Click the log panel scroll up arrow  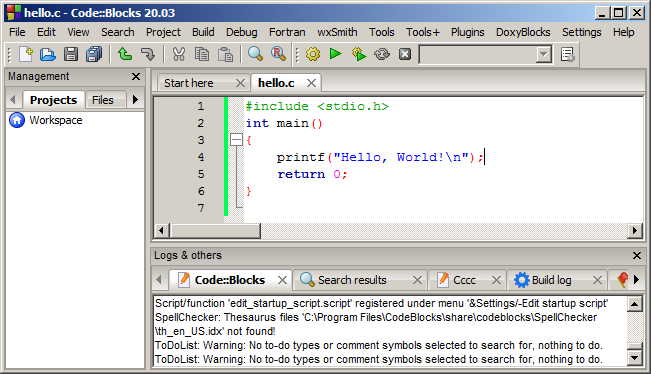coord(635,304)
